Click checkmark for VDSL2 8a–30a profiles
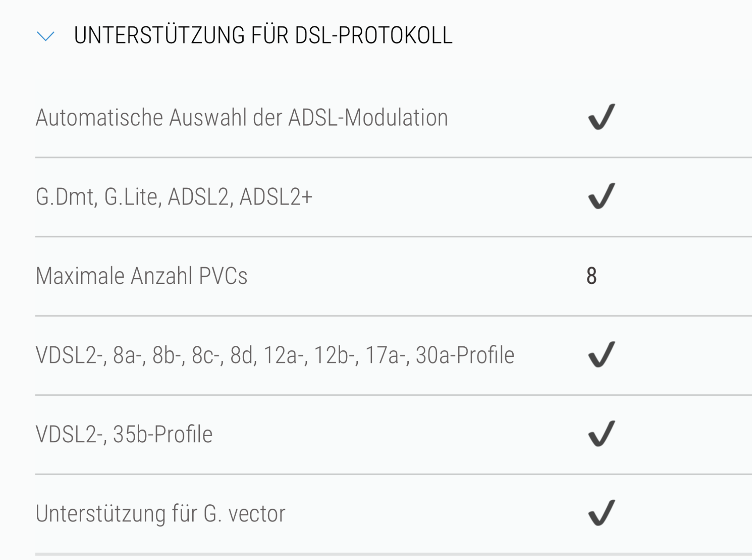 tap(601, 354)
